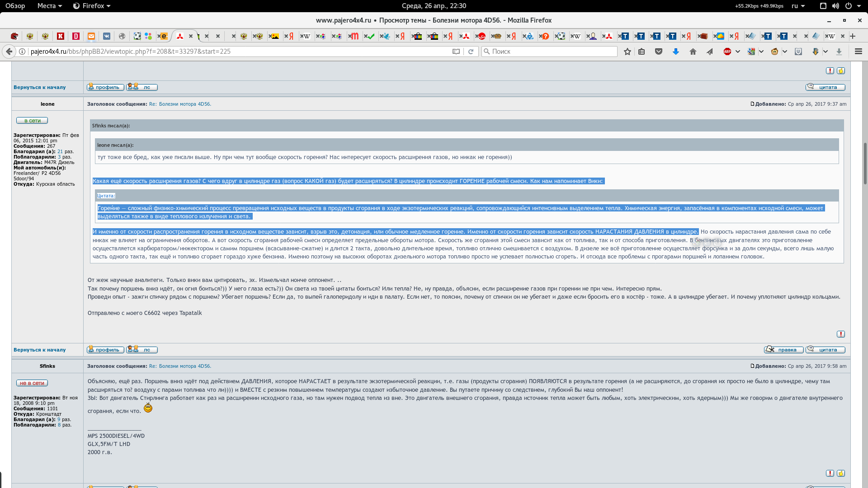868x488 pixels.
Task: Click the Adblock Plus icon
Action: coord(727,52)
